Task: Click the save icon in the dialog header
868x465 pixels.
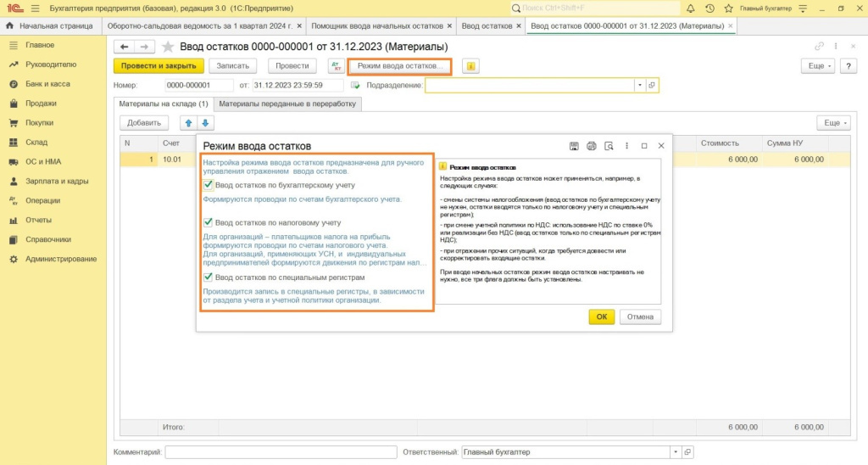Action: click(x=574, y=146)
